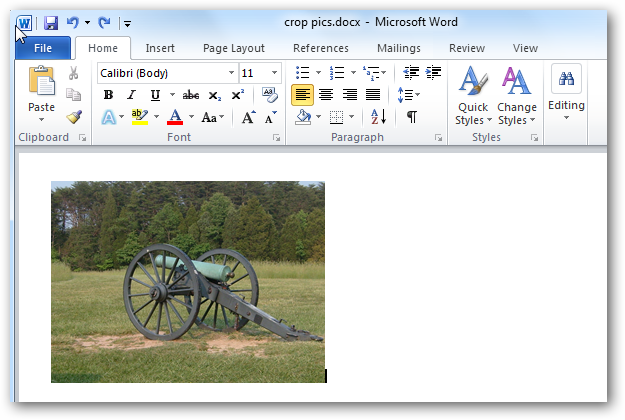This screenshot has height=420, width=625.
Task: Toggle Superscript formatting
Action: (x=238, y=95)
